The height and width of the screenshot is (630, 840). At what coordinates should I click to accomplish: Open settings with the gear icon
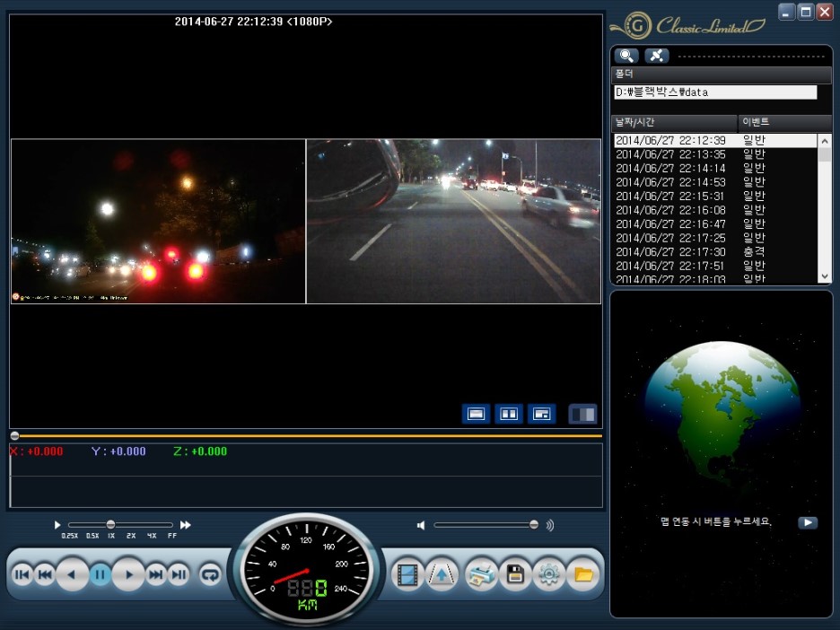point(549,574)
